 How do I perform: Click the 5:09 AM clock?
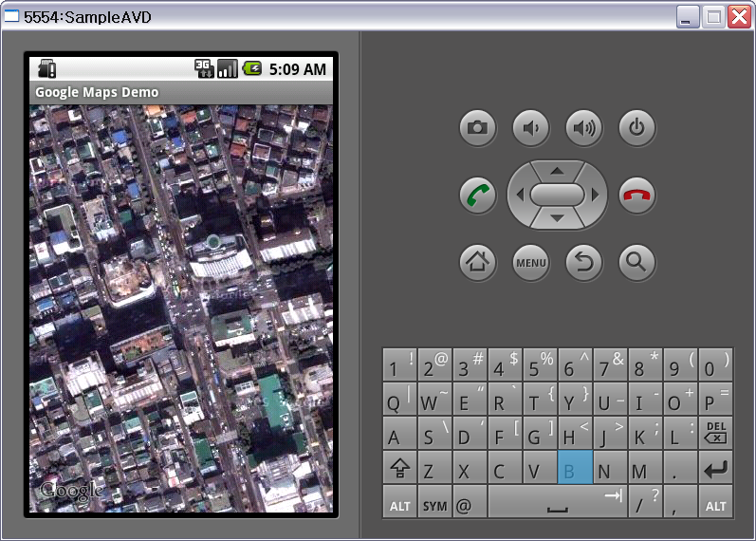click(x=298, y=69)
